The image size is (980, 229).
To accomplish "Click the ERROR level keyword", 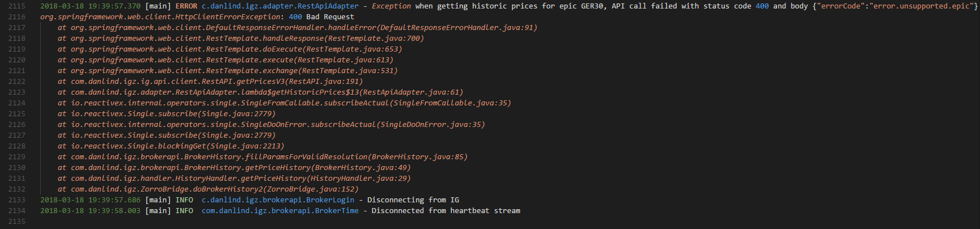I will 186,6.
